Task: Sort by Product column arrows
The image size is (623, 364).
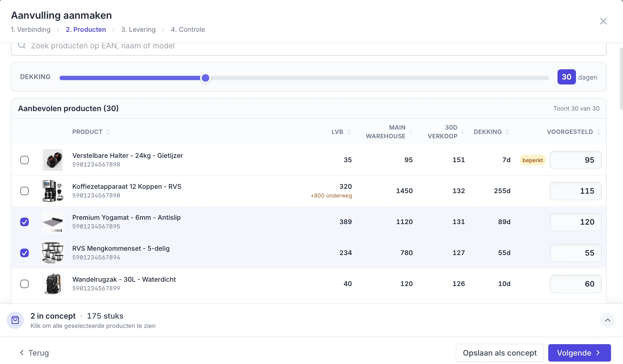Action: 108,132
